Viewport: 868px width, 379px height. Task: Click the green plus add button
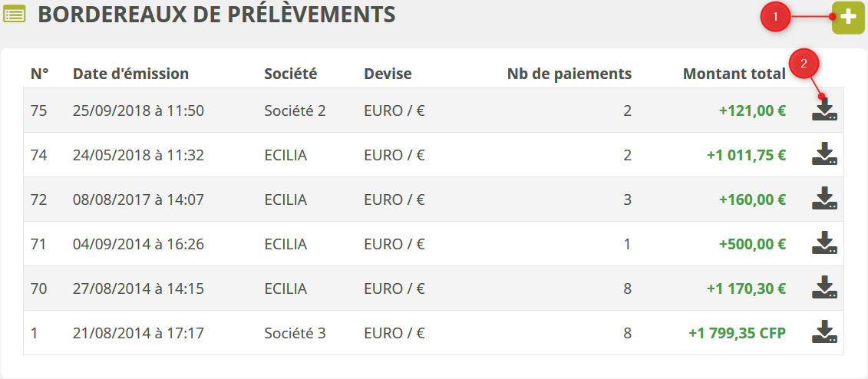click(848, 18)
